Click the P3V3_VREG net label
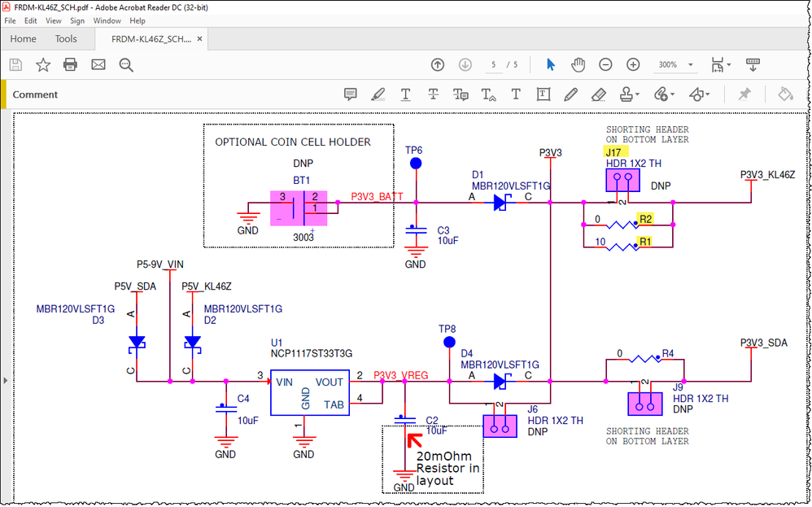Image resolution: width=812 pixels, height=507 pixels. [401, 375]
